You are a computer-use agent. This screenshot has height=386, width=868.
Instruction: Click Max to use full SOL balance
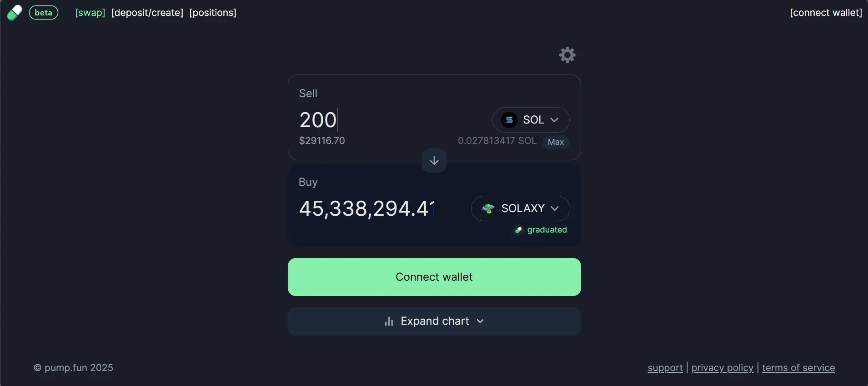coord(556,142)
